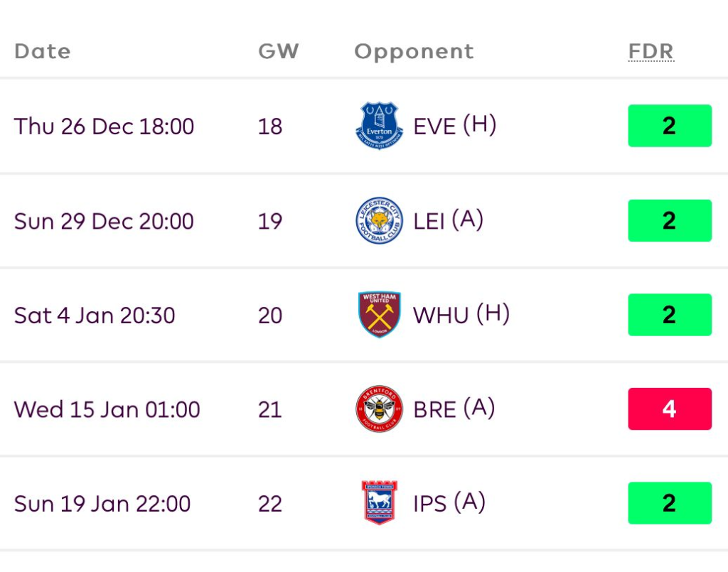Click the West Ham United crest

[379, 315]
